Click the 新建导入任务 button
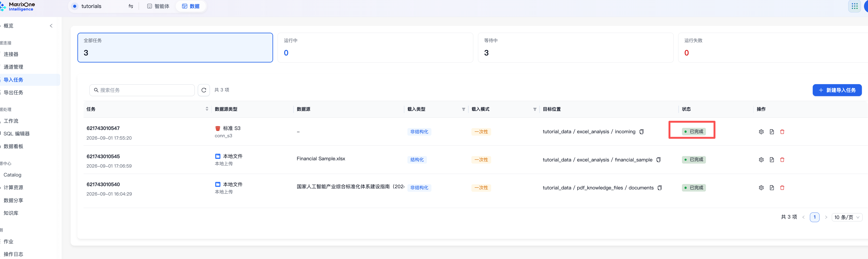The width and height of the screenshot is (868, 259). (837, 90)
